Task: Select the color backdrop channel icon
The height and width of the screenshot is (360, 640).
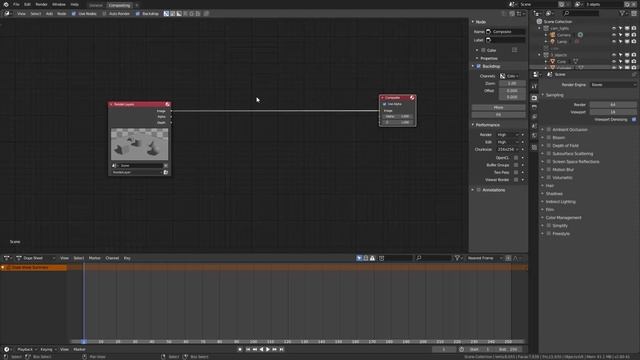Action: (x=173, y=13)
